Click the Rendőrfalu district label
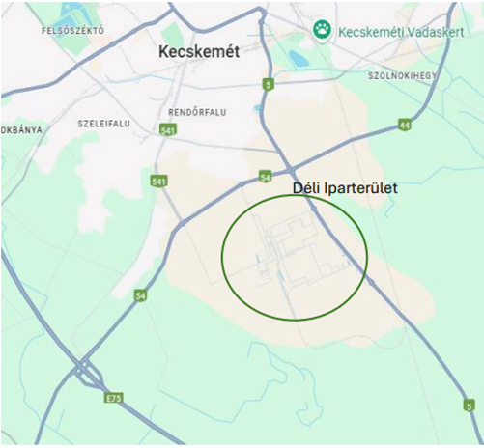This screenshot has width=484, height=448. click(197, 112)
